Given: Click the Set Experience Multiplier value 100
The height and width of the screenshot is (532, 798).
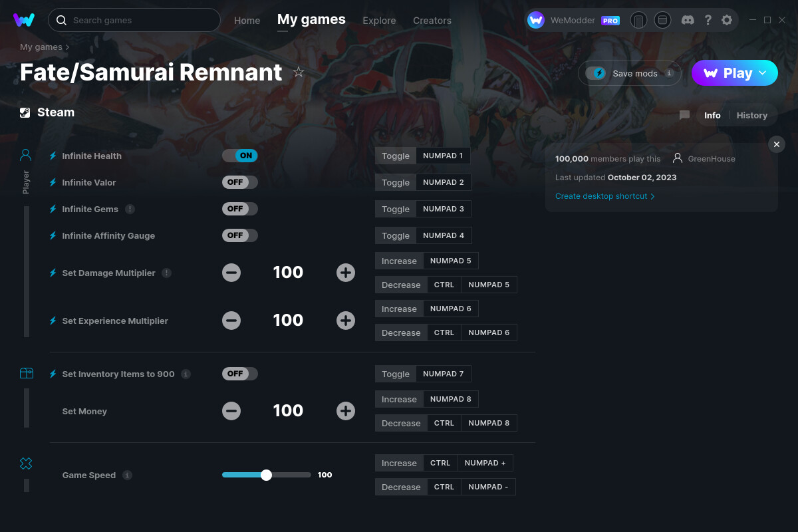Looking at the screenshot, I should (x=288, y=321).
